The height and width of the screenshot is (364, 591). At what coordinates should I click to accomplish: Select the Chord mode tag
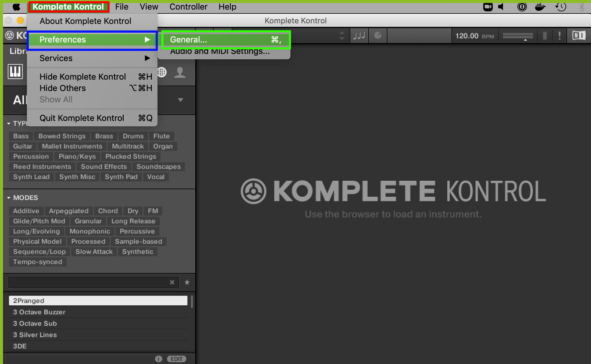tap(108, 211)
